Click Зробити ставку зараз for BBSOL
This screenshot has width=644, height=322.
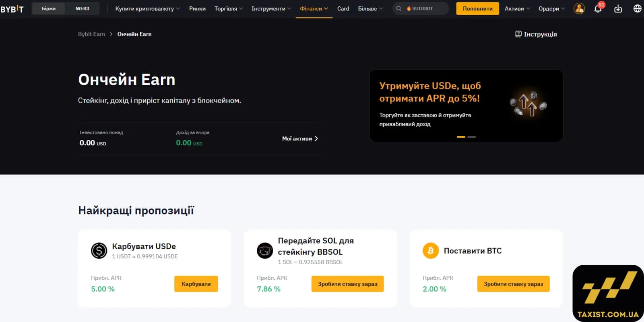(347, 284)
